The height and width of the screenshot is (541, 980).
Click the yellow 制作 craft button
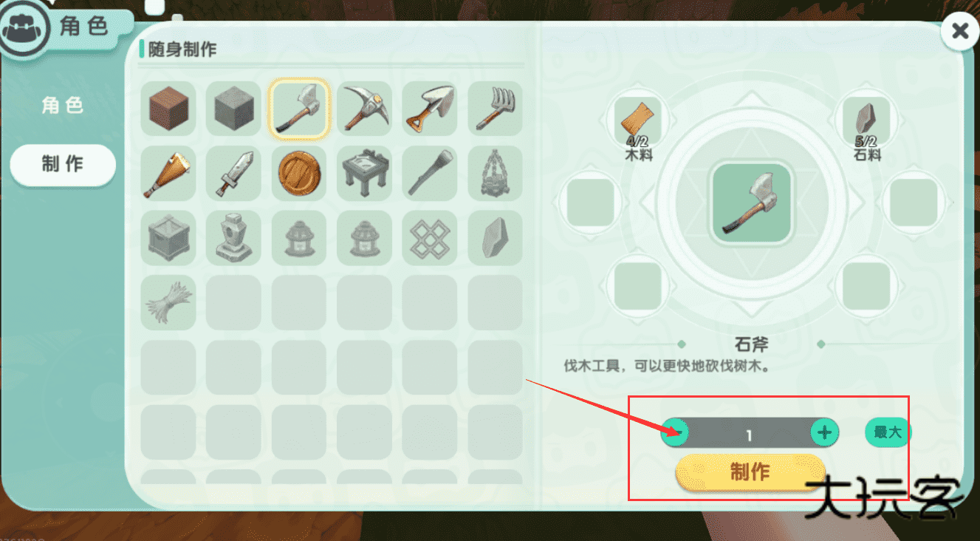point(750,472)
